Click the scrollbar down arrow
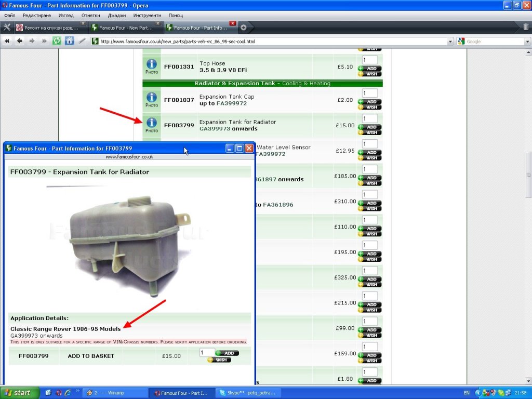 tap(528, 381)
